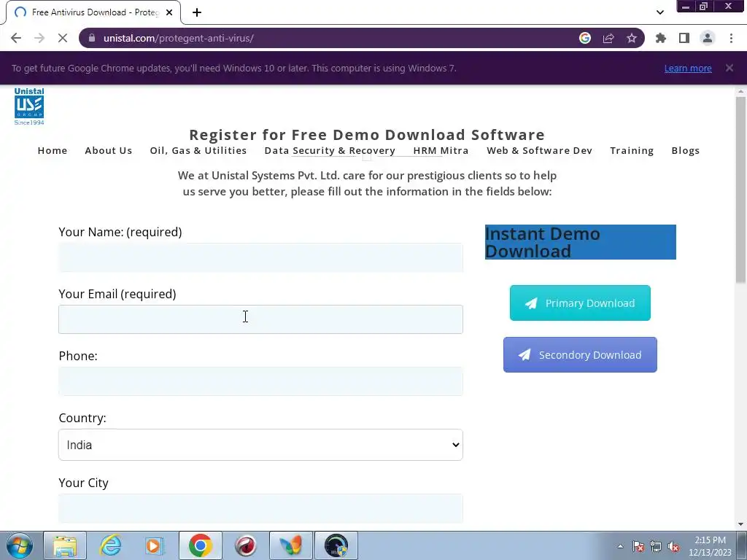Focus the Your Name input field
The height and width of the screenshot is (560, 747).
260,257
